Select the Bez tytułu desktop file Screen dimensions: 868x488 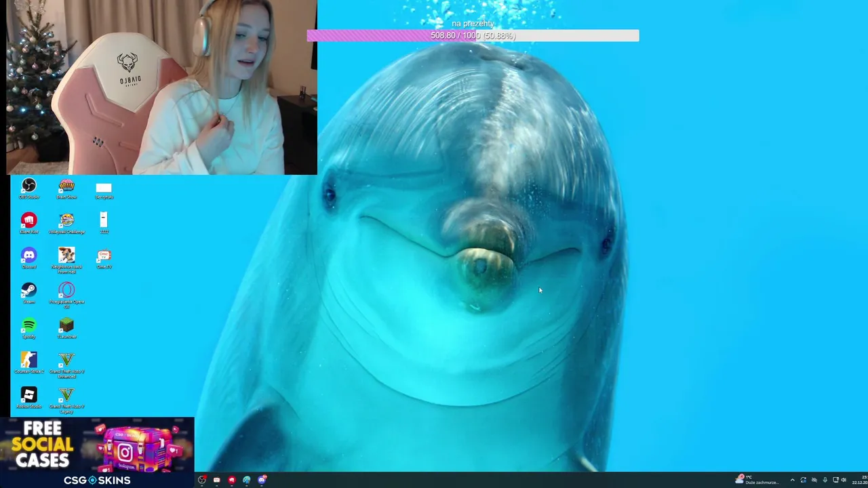pos(104,190)
